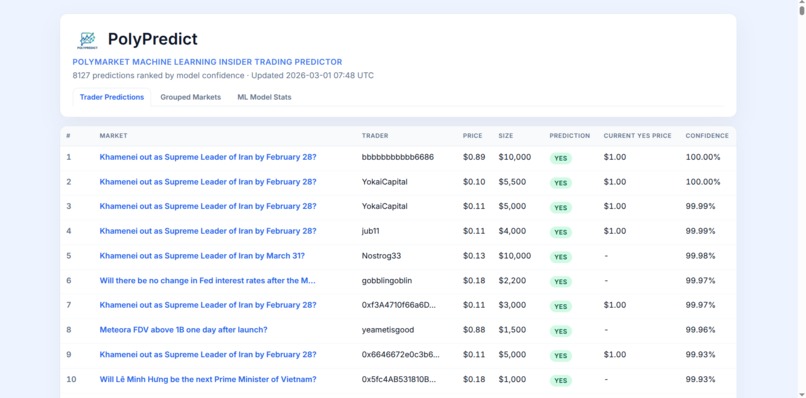Switch to the Grouped Markets tab

(190, 97)
